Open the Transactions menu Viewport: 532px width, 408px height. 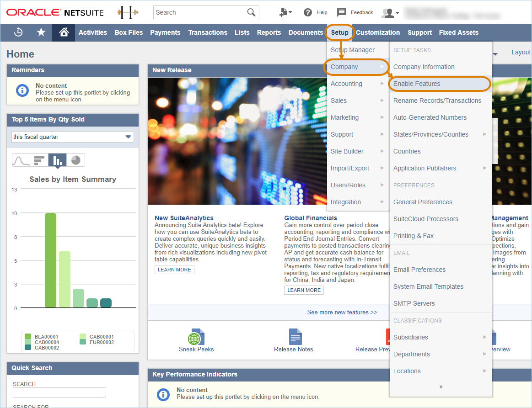click(x=208, y=32)
